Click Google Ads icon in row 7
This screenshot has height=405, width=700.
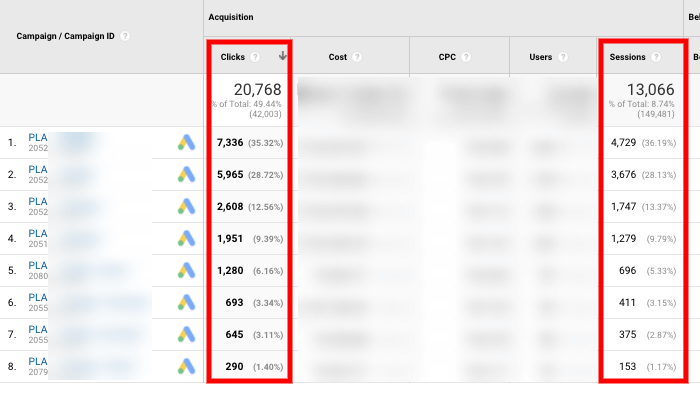point(187,334)
